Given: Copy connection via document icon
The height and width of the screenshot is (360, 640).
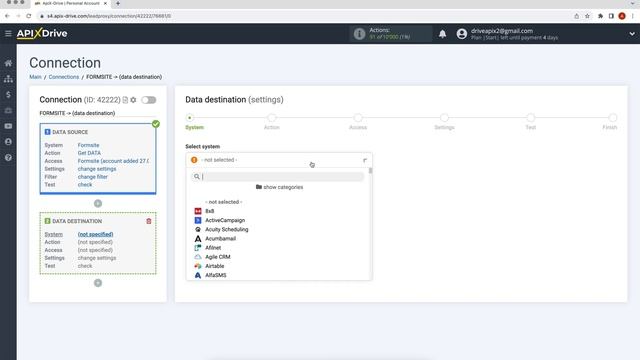Looking at the screenshot, I should (125, 100).
